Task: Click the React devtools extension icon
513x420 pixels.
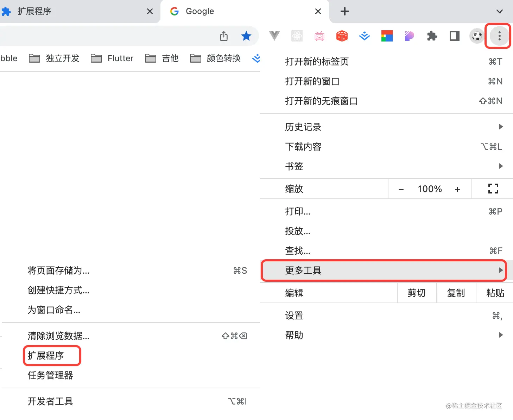Action: [x=297, y=36]
